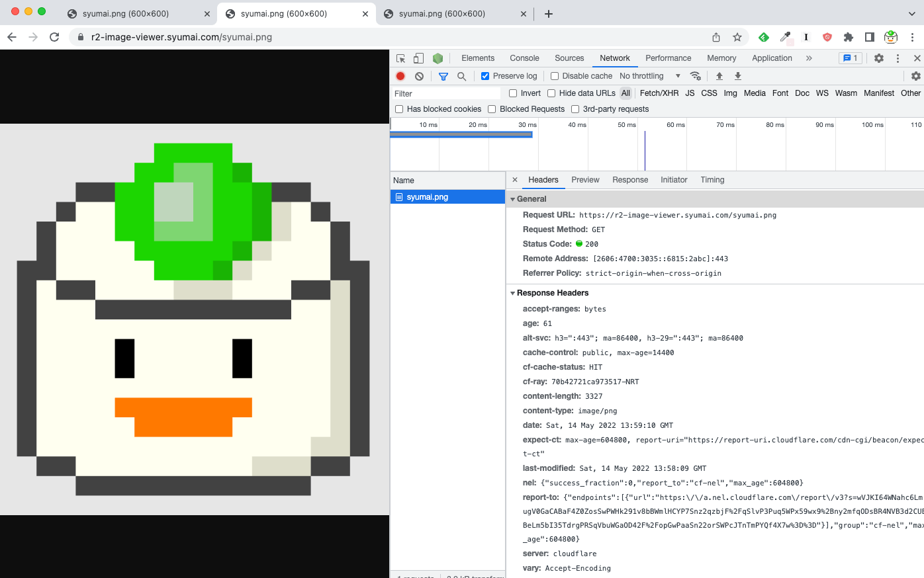The height and width of the screenshot is (578, 924).
Task: Check Blocked Requests checkbox
Action: [x=492, y=109]
